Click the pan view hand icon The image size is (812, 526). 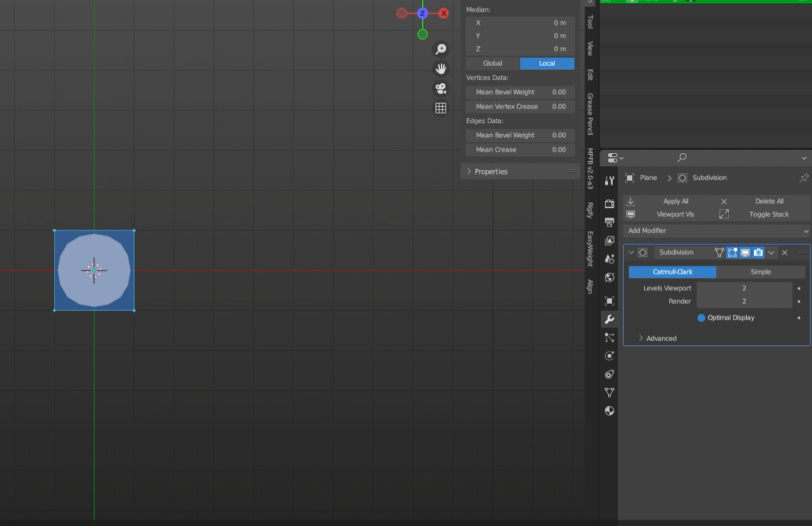pyautogui.click(x=441, y=69)
